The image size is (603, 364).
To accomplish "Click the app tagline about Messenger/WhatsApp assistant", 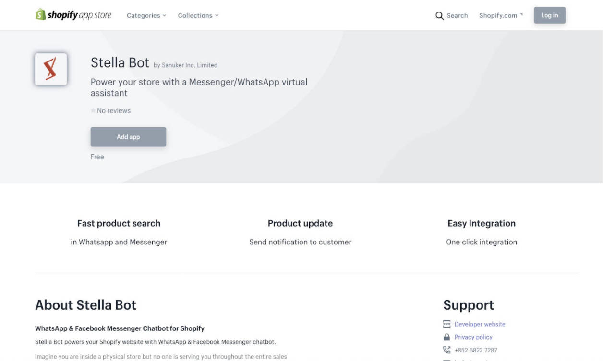I will [x=199, y=87].
